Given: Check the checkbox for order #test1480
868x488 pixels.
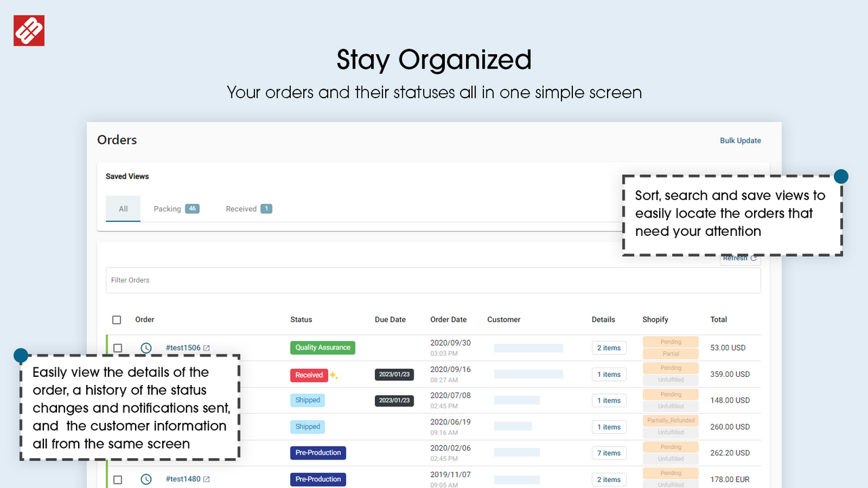Looking at the screenshot, I should (118, 479).
